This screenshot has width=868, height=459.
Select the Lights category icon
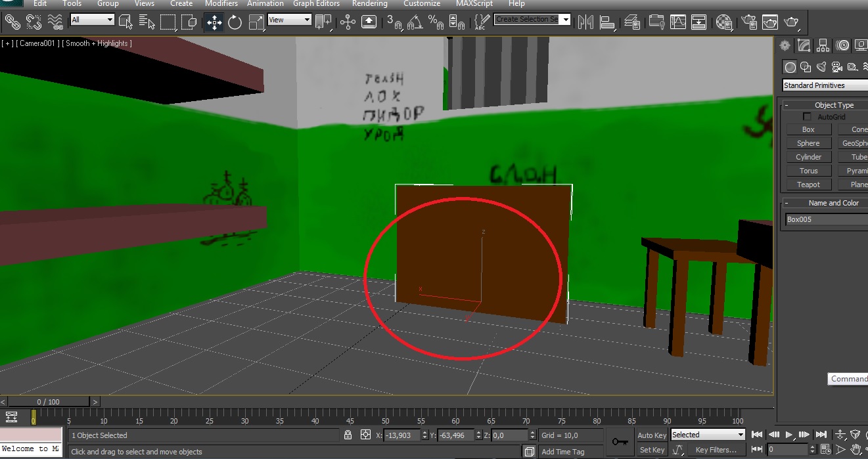coord(821,67)
